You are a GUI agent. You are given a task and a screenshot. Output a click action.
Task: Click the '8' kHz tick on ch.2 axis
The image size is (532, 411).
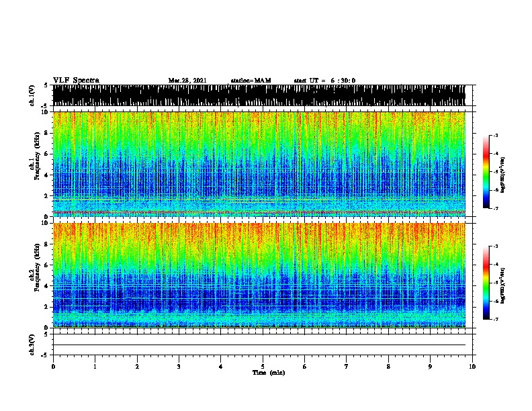tap(47, 244)
